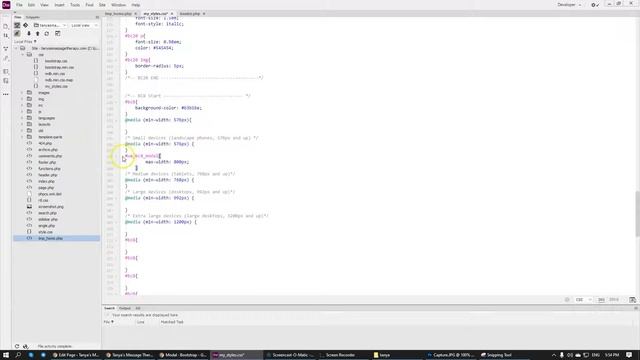
Task: Switch to the Git tab in bottom panel
Action: 138,308
